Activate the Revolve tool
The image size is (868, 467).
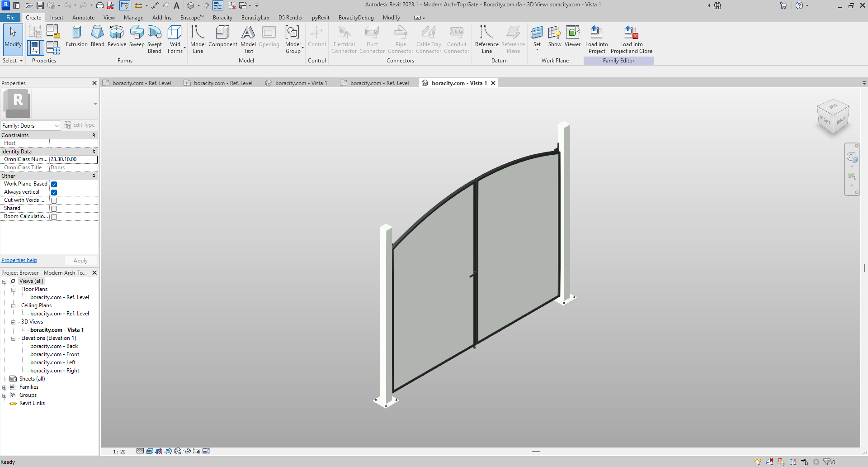(117, 36)
